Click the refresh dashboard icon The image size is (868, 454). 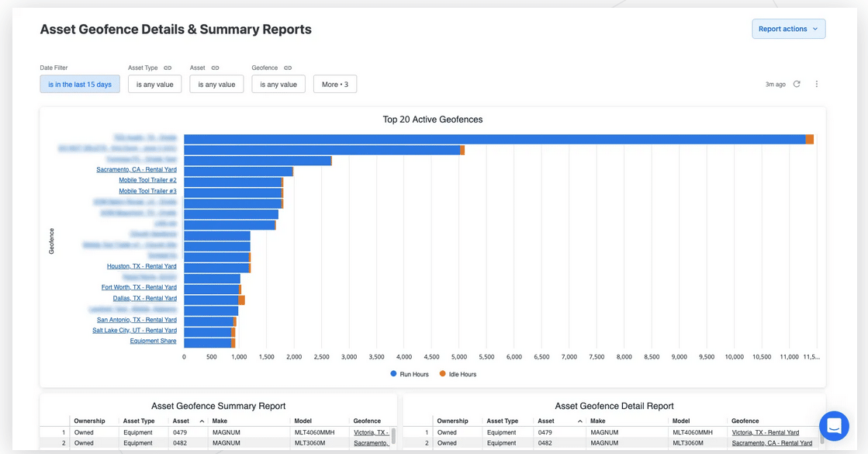pyautogui.click(x=797, y=84)
